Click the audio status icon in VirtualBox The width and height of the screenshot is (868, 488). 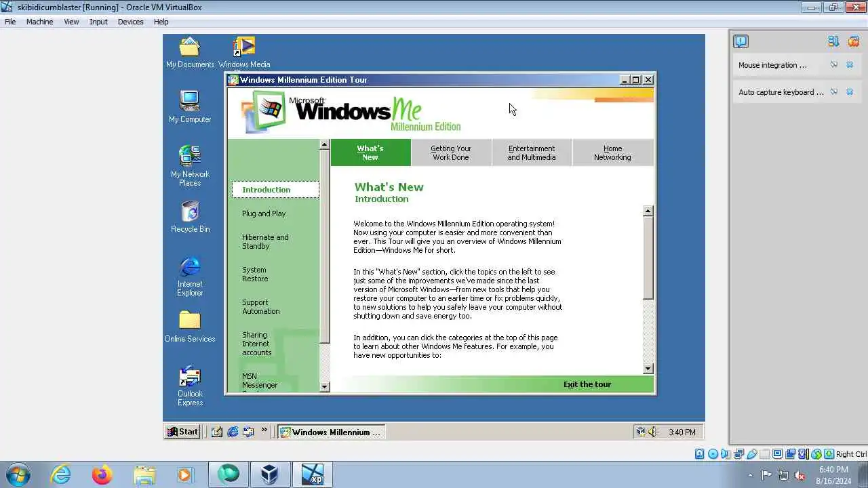tap(725, 454)
